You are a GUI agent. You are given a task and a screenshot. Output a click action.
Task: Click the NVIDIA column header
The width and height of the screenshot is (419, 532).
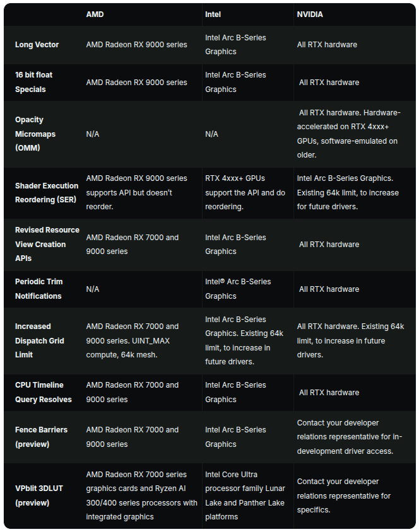[x=310, y=14]
